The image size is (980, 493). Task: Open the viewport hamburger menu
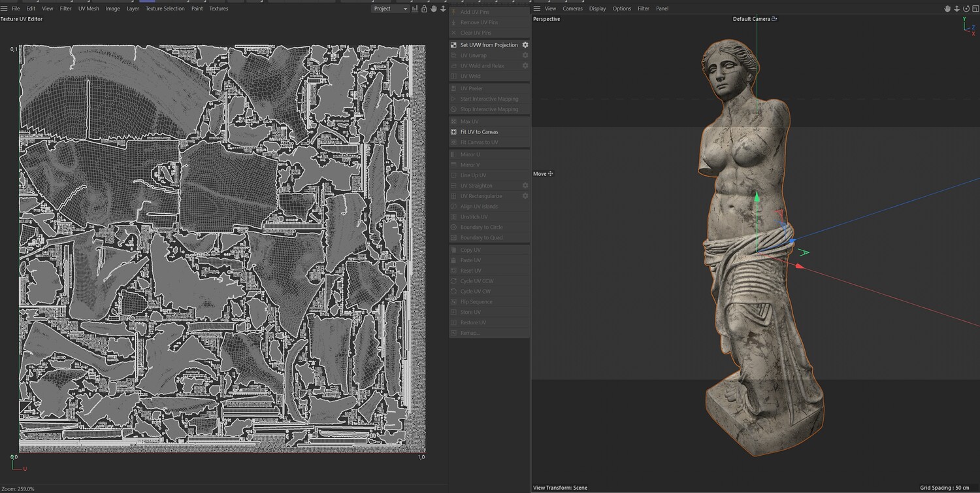click(x=537, y=8)
